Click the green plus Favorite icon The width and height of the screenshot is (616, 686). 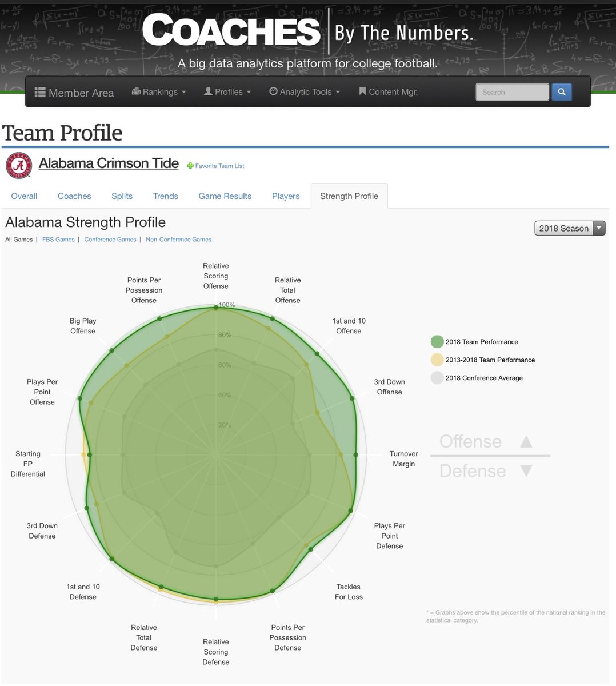(190, 166)
